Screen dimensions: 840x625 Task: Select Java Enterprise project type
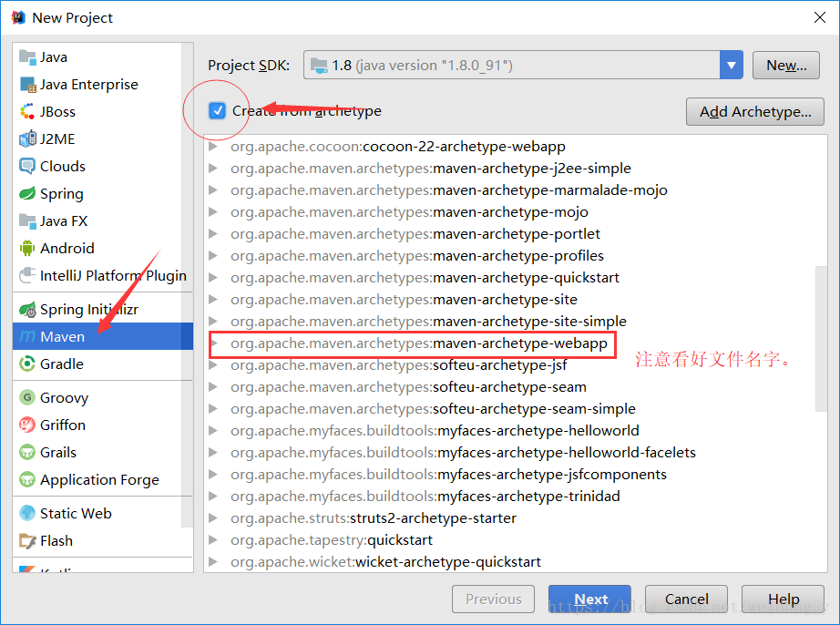pyautogui.click(x=97, y=84)
